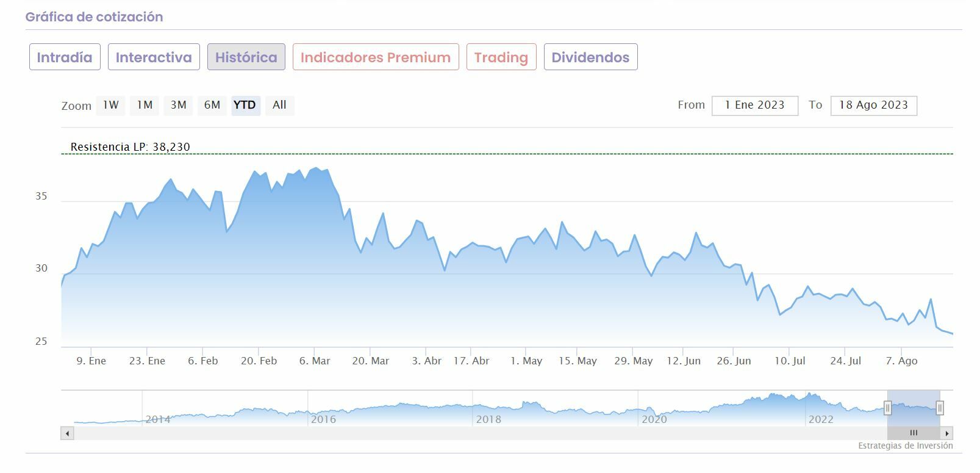This screenshot has height=473, width=980.
Task: Switch to the Trading tab
Action: click(501, 57)
